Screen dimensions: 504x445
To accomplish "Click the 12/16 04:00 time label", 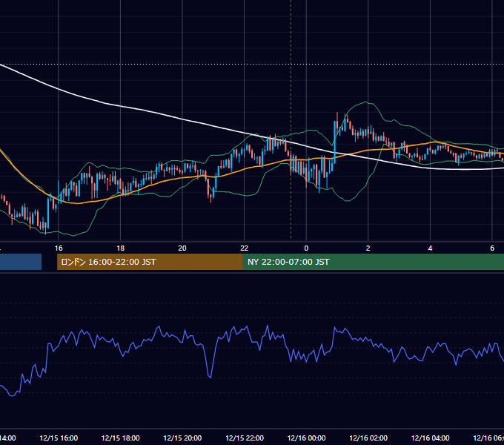I will [x=431, y=438].
